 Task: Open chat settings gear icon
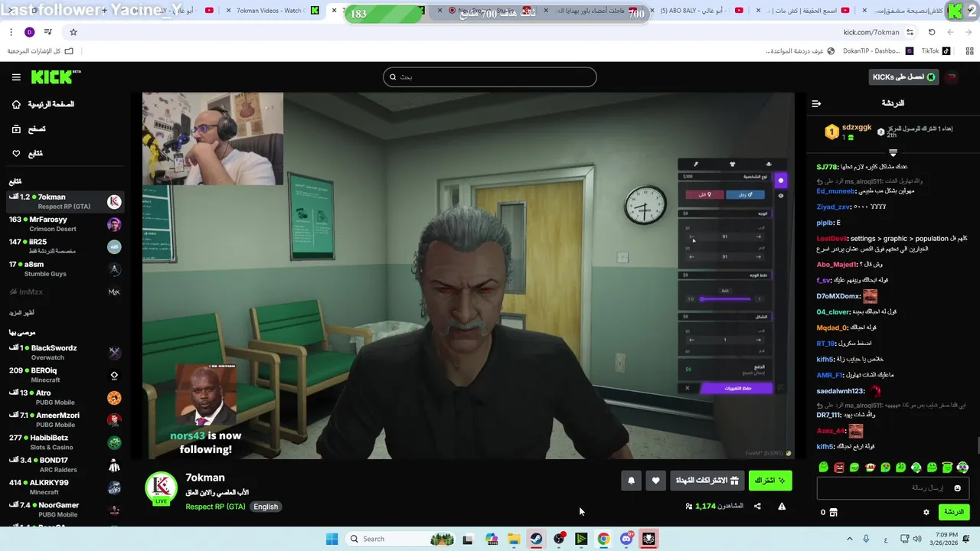[926, 512]
